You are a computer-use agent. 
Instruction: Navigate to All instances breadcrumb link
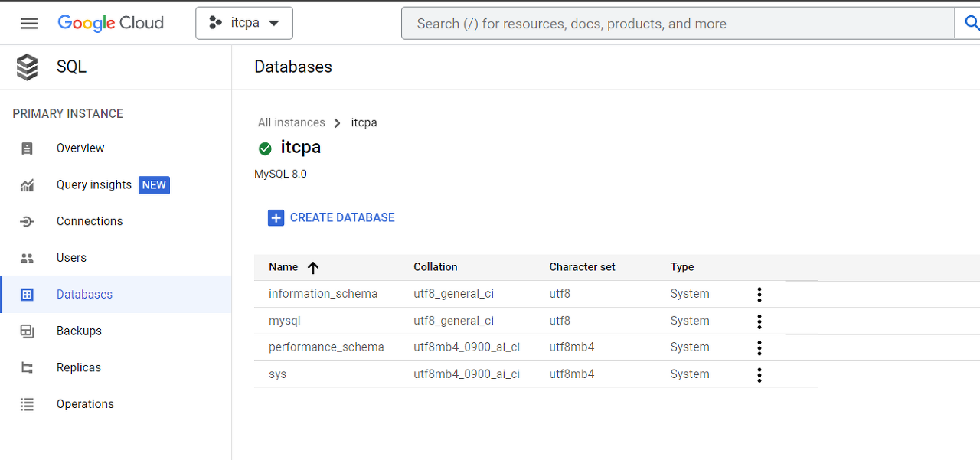click(291, 122)
